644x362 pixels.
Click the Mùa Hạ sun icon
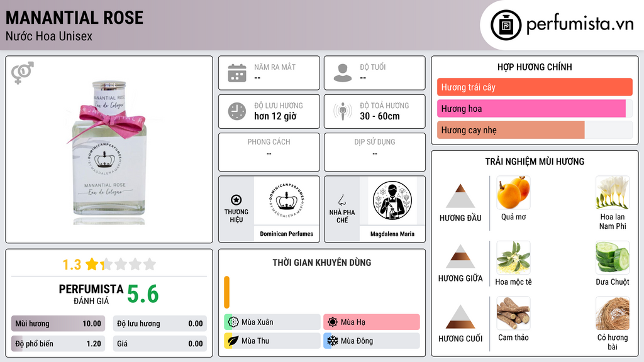click(x=333, y=322)
